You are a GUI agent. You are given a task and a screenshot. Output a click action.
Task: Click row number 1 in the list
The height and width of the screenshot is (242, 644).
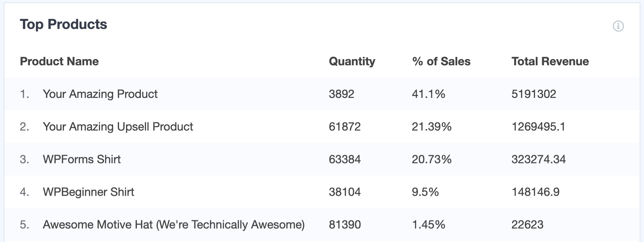[x=26, y=94]
